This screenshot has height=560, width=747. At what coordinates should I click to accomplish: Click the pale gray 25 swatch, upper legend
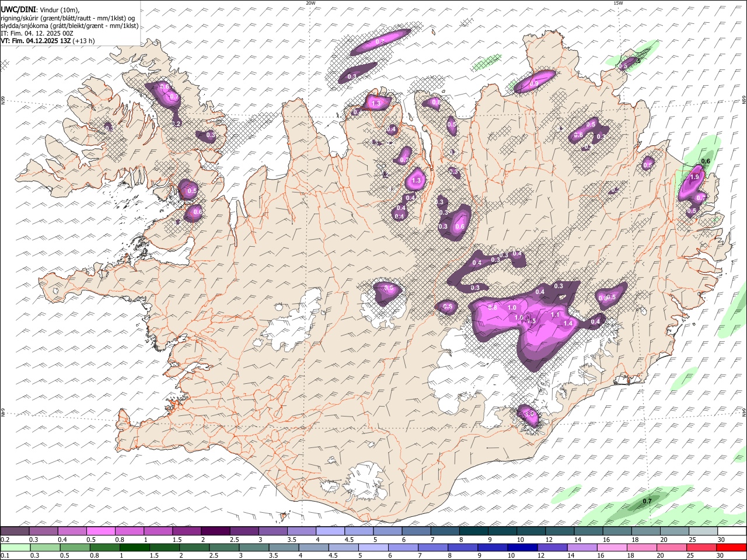coord(703,531)
